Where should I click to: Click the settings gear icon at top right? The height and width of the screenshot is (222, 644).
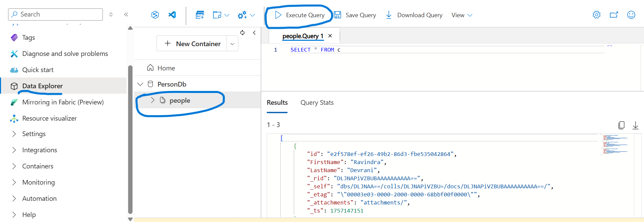click(x=596, y=15)
